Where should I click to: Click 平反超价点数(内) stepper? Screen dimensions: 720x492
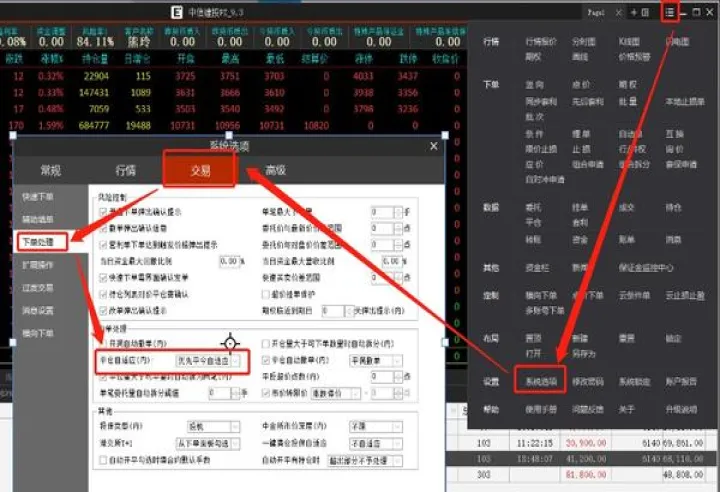387,377
